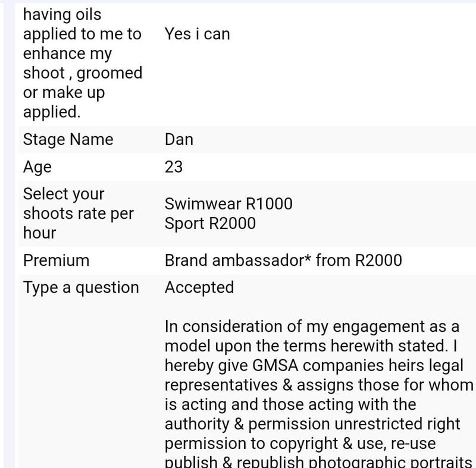Select the 'Accepted' response text
The height and width of the screenshot is (468, 476).
[199, 287]
